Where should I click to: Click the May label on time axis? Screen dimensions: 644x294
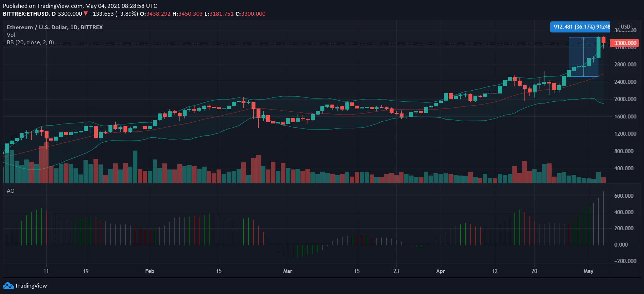coord(588,271)
